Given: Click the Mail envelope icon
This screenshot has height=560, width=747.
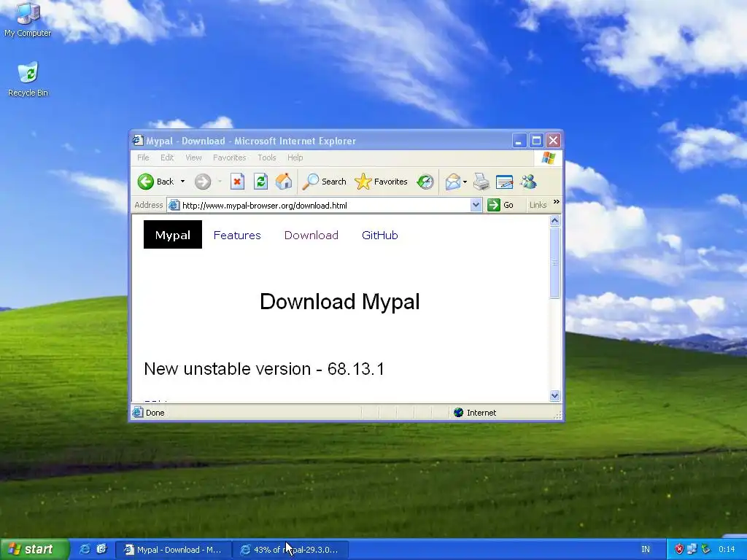Looking at the screenshot, I should (x=452, y=182).
